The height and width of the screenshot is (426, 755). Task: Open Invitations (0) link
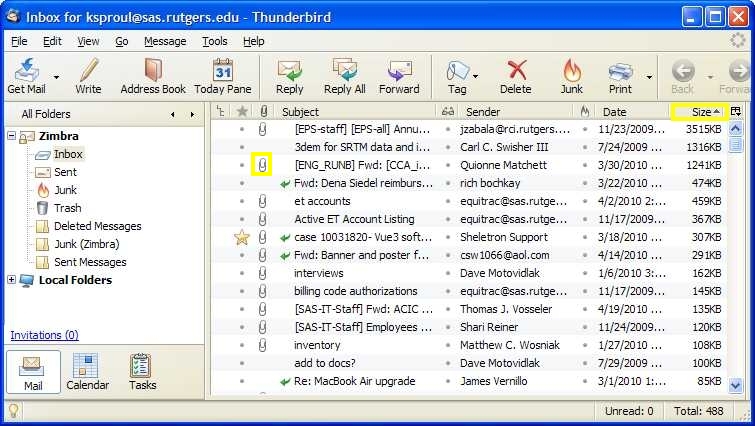pos(44,335)
